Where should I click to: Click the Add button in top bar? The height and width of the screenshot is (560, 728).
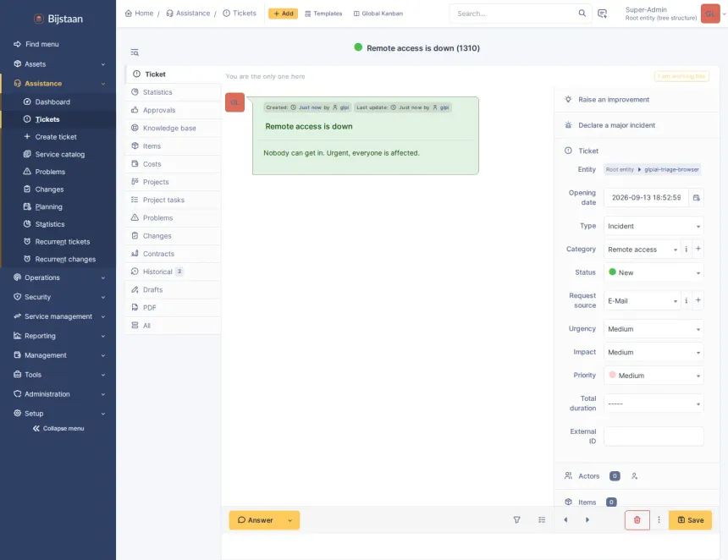[x=284, y=14]
